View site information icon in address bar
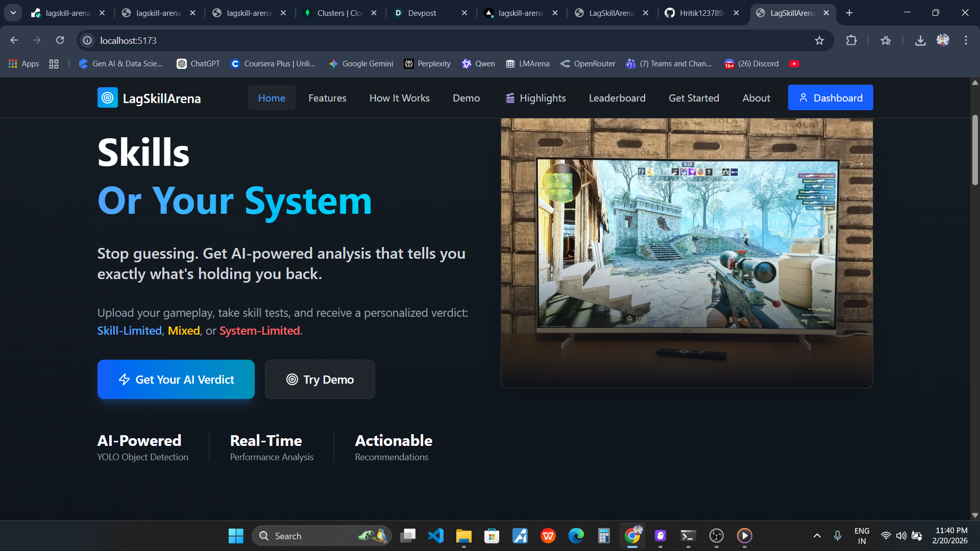 point(88,40)
